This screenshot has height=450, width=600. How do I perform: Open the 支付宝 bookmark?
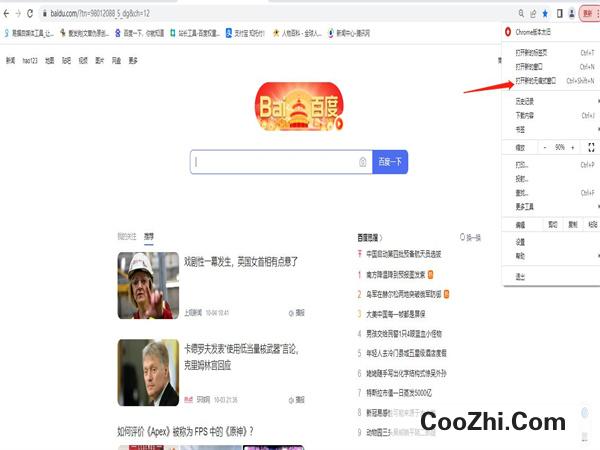pos(245,33)
